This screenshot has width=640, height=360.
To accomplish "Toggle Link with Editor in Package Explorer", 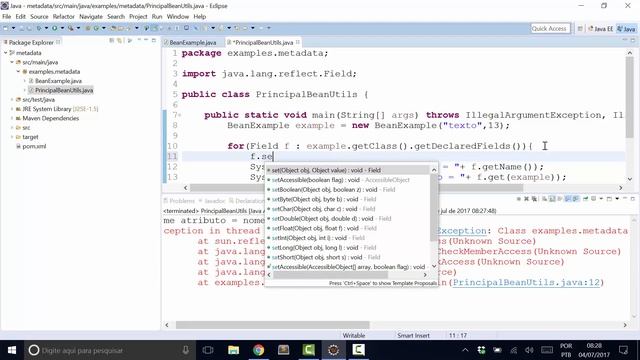I will tap(119, 40).
